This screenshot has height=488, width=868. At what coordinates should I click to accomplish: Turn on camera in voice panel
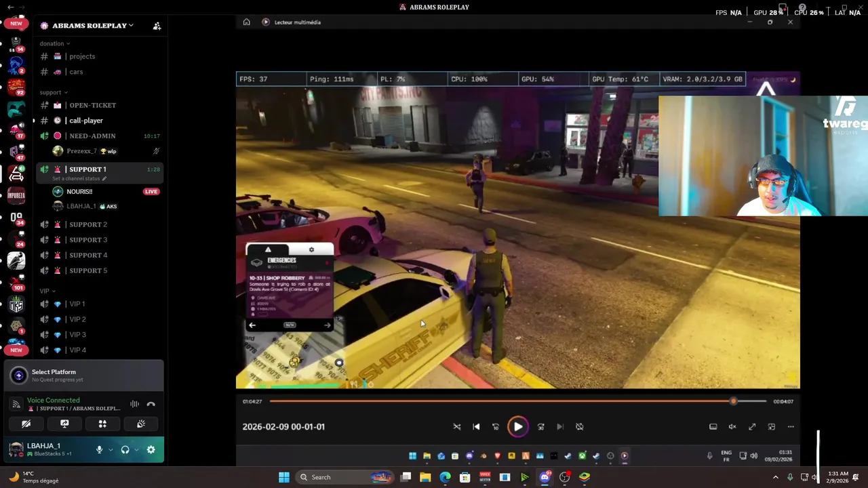pos(26,424)
